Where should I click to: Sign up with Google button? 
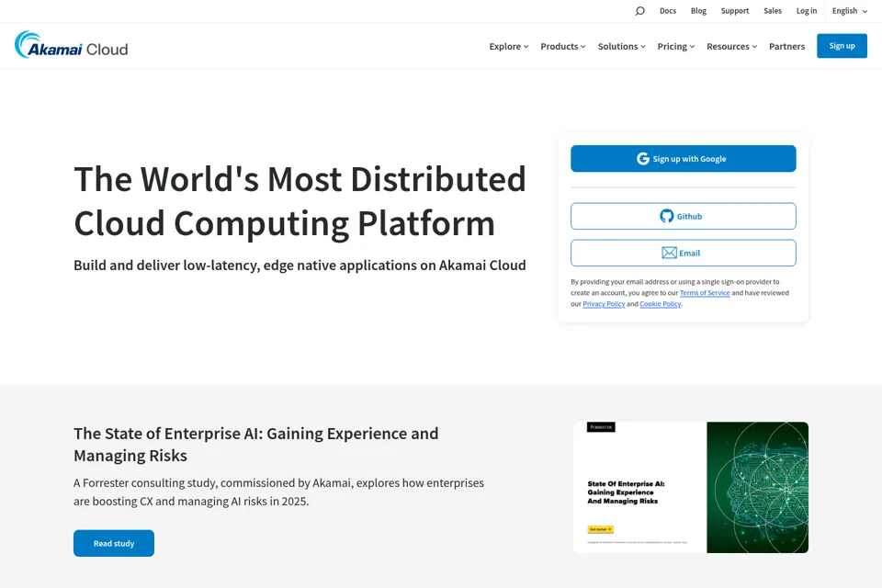(x=683, y=159)
